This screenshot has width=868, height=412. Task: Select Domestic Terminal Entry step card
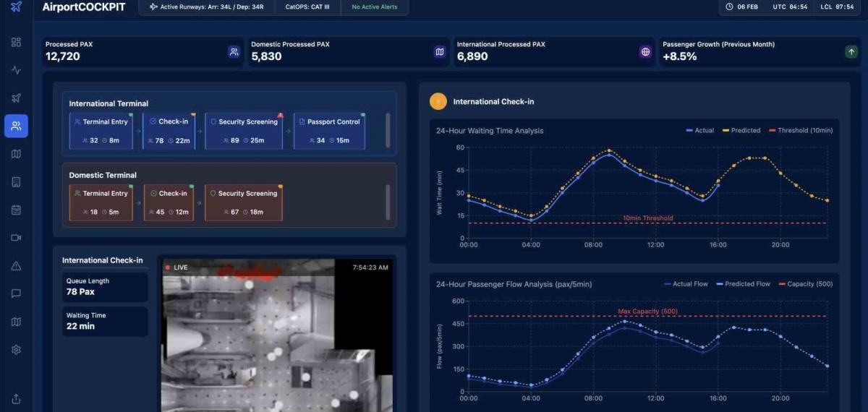pos(101,202)
